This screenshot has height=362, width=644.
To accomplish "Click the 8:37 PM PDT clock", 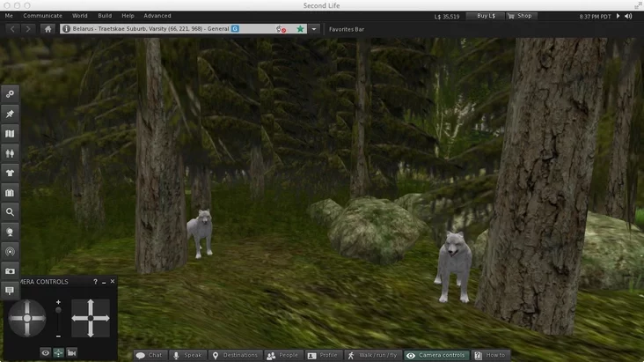I will 595,17.
